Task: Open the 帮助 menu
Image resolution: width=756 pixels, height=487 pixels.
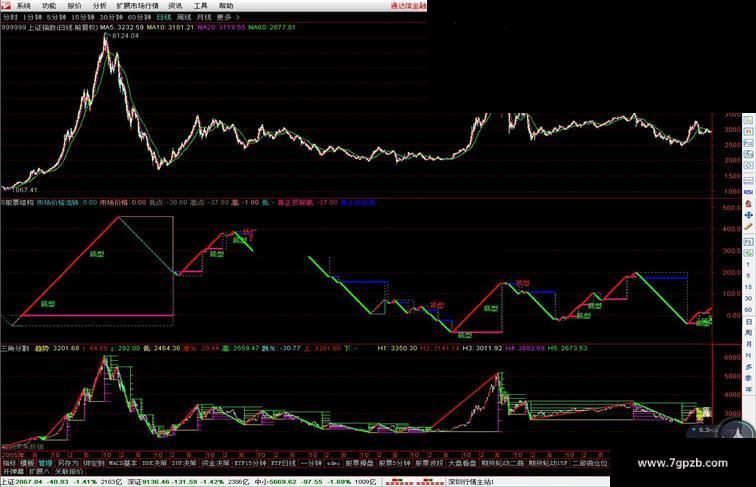Action: 226,6
